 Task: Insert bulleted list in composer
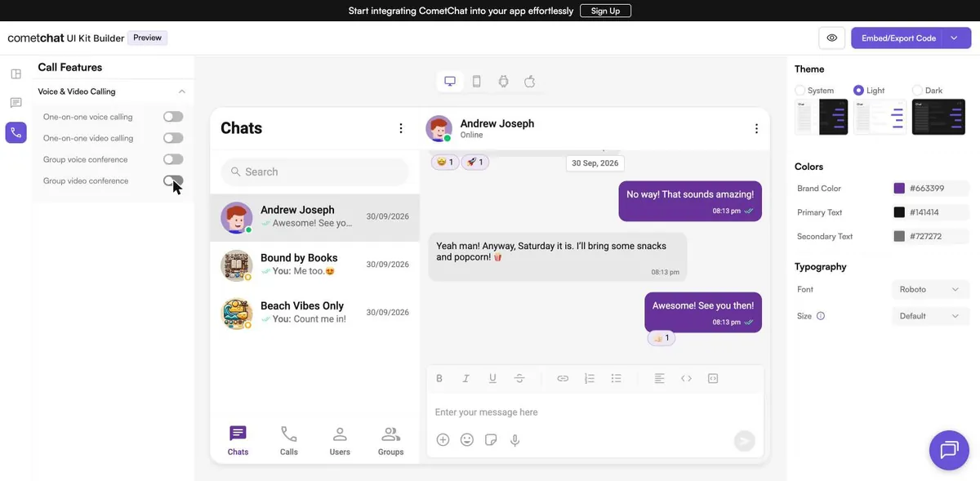click(x=617, y=378)
